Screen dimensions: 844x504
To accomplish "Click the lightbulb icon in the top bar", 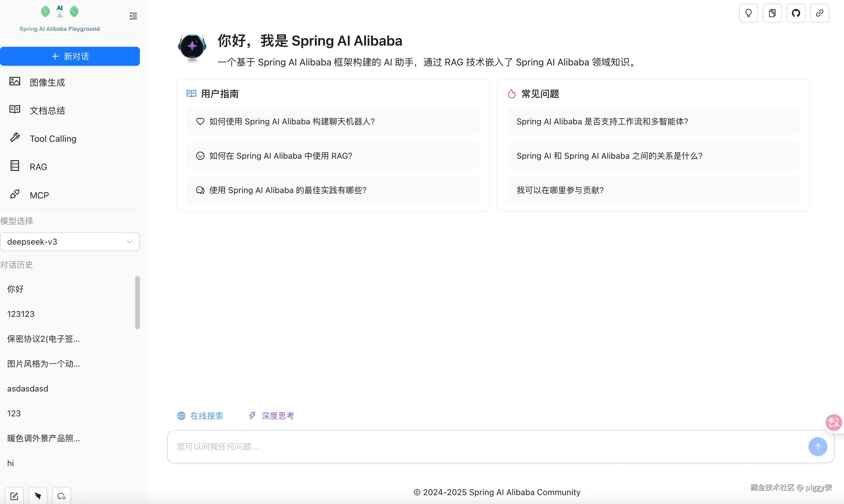I will pos(748,13).
